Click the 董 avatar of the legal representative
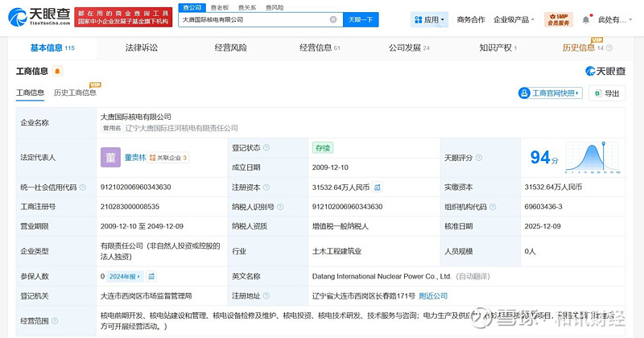Viewport: 644px width, 338px height. 110,158
